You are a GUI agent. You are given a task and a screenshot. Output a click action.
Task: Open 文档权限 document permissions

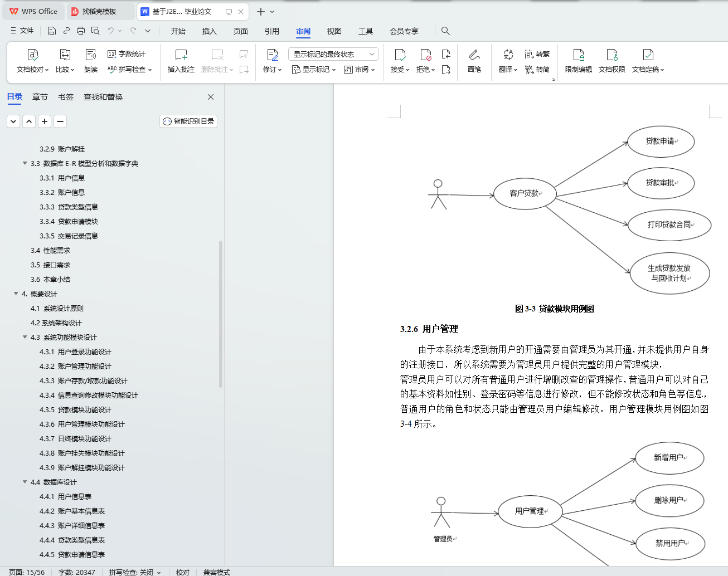tap(612, 61)
